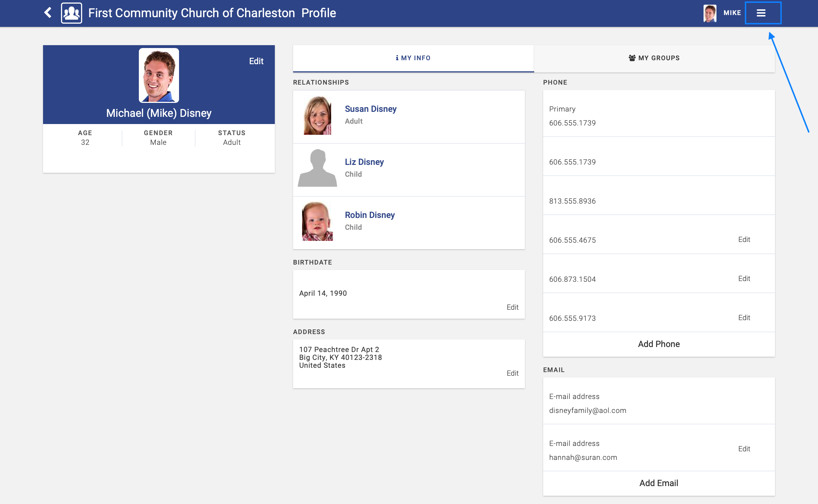Edit phone number 606.555.4675

click(x=744, y=239)
